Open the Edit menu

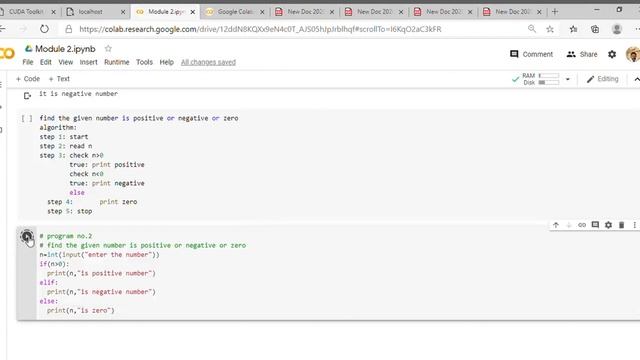click(46, 62)
